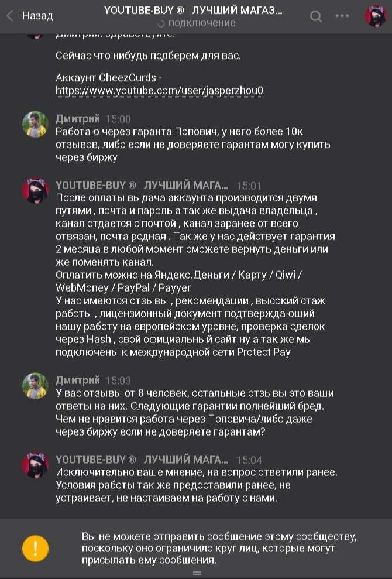Open the three-dots more options menu
The width and height of the screenshot is (392, 579).
point(342,16)
